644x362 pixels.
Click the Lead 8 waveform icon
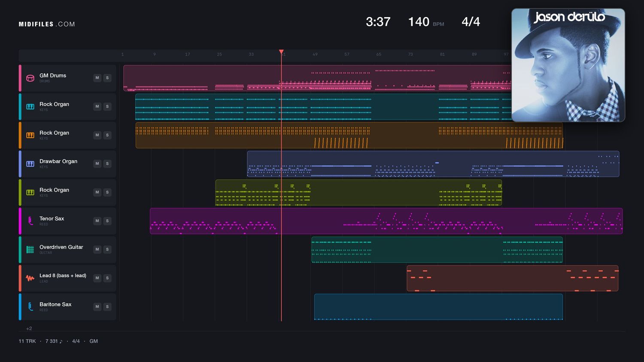pos(30,278)
